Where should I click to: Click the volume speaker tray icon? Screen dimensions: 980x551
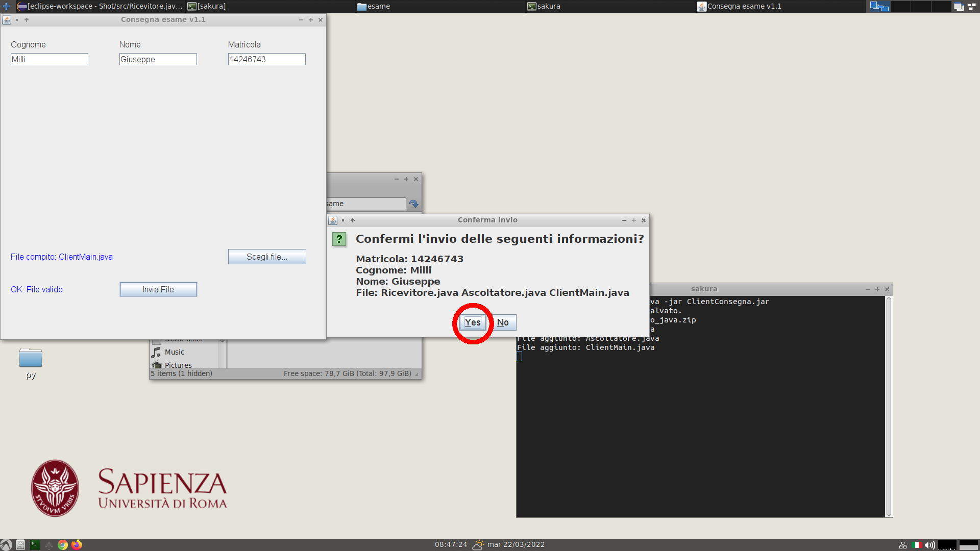click(929, 545)
